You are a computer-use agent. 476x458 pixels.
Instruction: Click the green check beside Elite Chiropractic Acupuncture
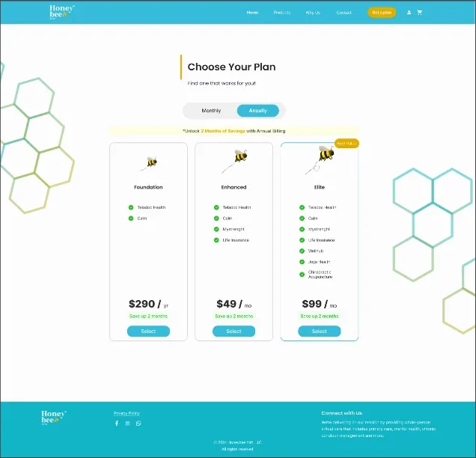click(302, 275)
